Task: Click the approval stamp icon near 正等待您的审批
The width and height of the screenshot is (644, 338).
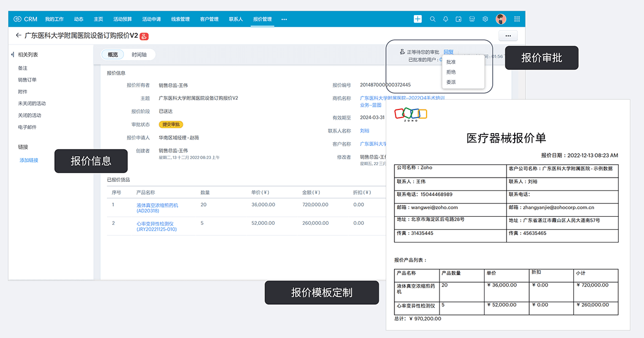Action: tap(402, 52)
